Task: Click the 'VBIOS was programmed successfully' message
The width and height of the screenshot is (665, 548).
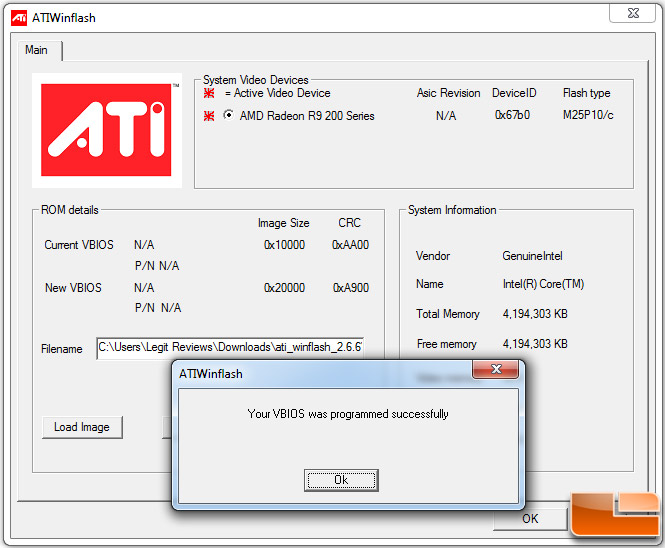Action: 347,414
